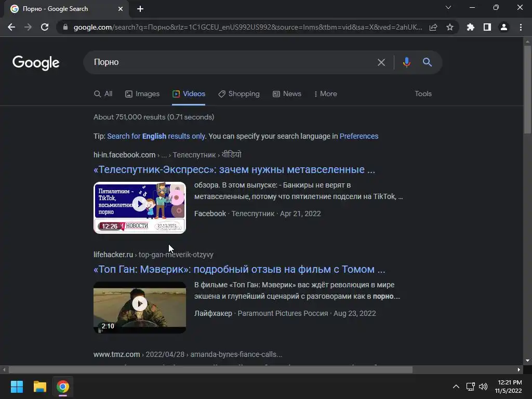This screenshot has width=532, height=399.
Task: Open File Explorer from taskbar
Action: point(39,387)
